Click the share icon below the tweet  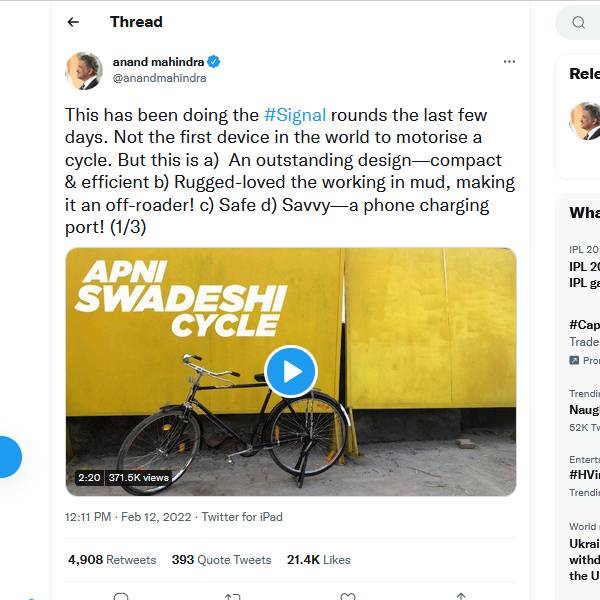[x=460, y=596]
